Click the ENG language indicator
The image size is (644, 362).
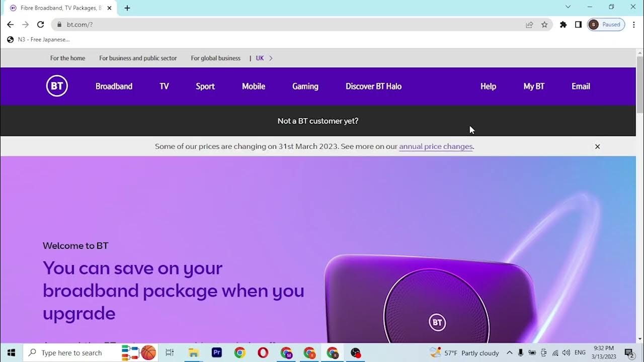pyautogui.click(x=580, y=353)
